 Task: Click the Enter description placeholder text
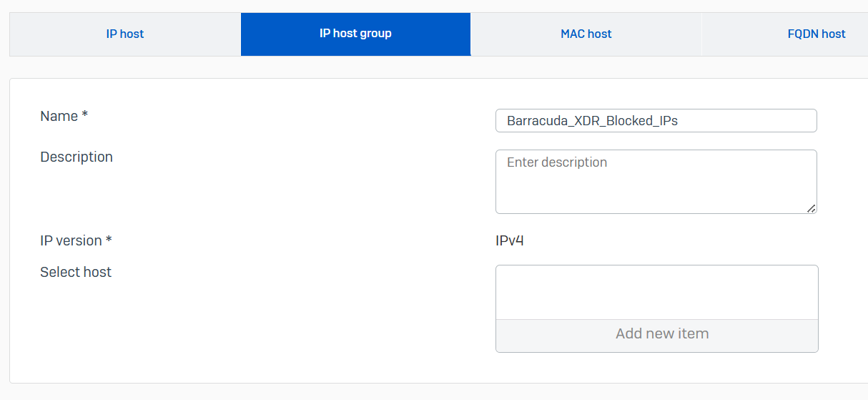pyautogui.click(x=556, y=162)
